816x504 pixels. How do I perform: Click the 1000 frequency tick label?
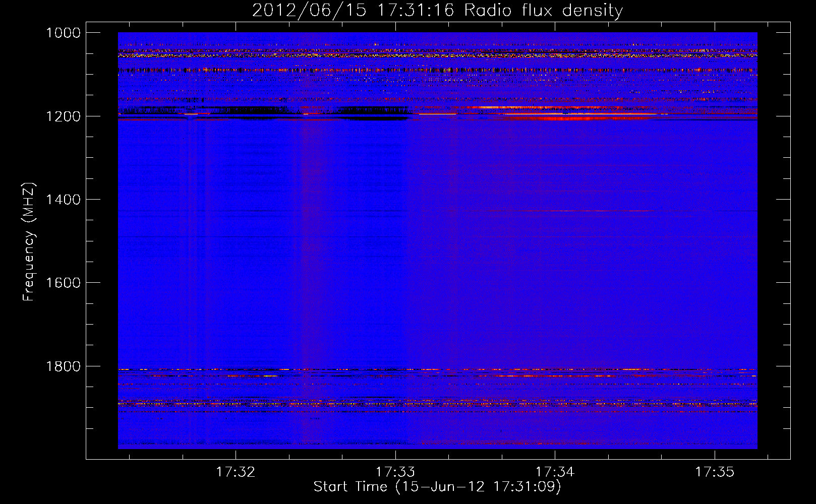63,33
